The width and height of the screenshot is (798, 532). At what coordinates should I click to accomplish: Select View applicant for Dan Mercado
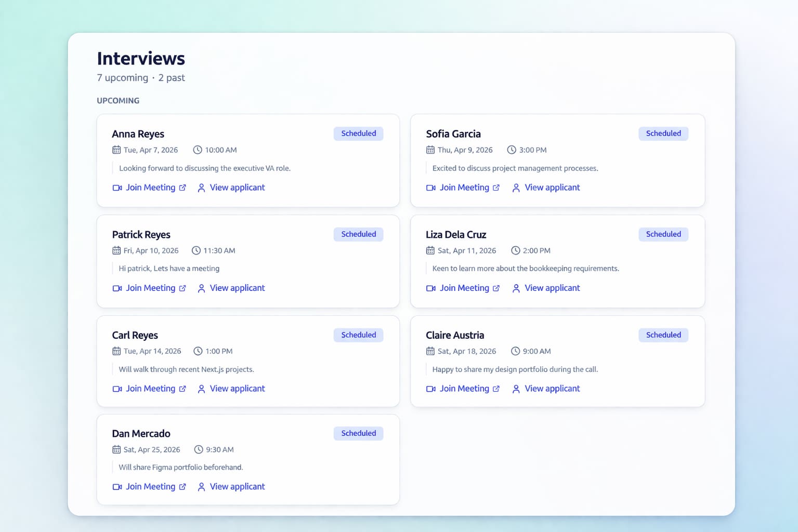click(x=238, y=487)
